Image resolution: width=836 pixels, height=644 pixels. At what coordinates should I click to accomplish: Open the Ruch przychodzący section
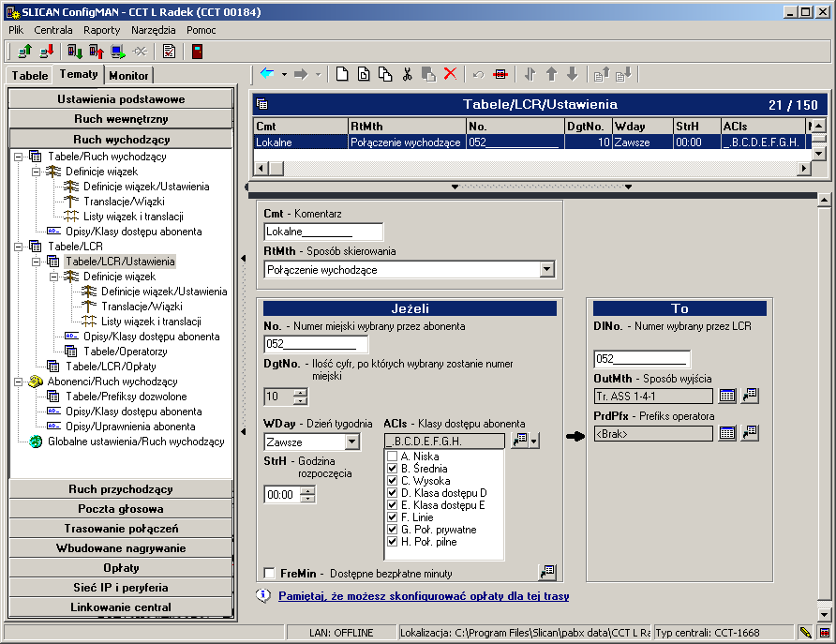pos(121,489)
